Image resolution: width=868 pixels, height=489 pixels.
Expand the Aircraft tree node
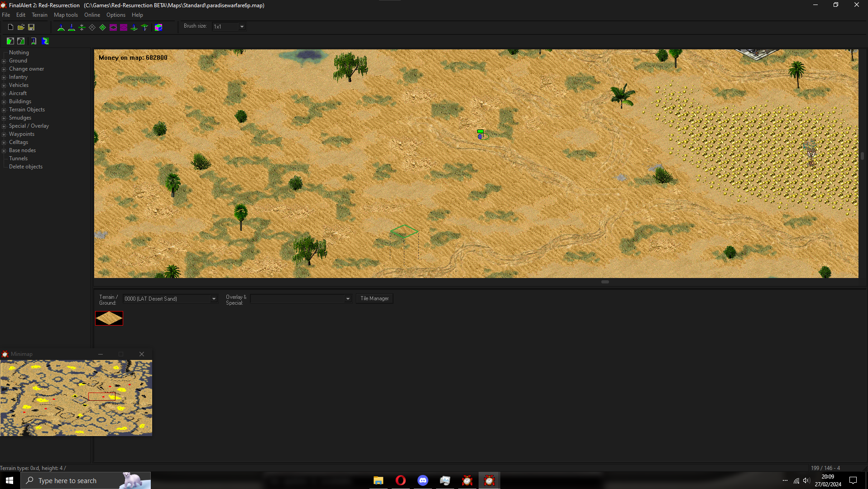(4, 94)
